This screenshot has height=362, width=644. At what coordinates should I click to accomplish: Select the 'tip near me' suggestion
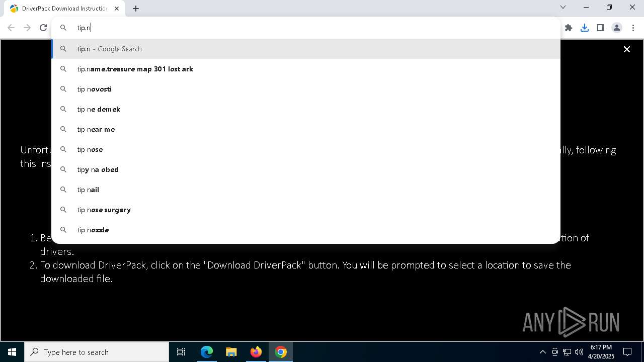tap(306, 129)
